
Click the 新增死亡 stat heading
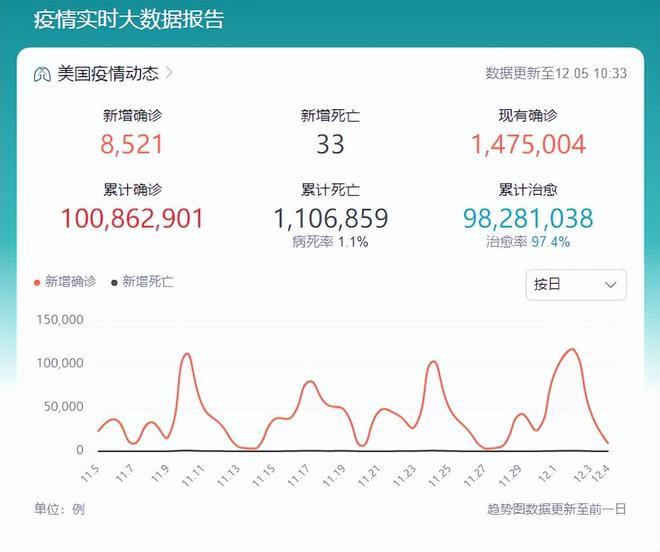pyautogui.click(x=330, y=115)
